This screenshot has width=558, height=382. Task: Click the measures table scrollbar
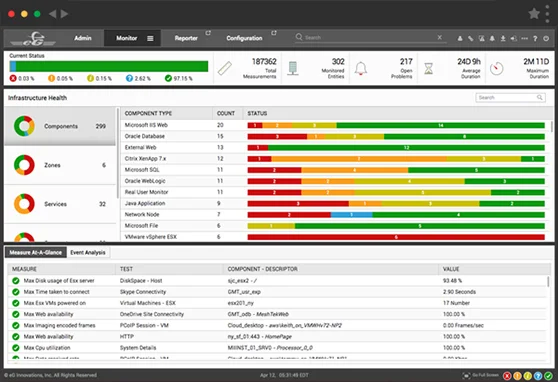coord(548,281)
